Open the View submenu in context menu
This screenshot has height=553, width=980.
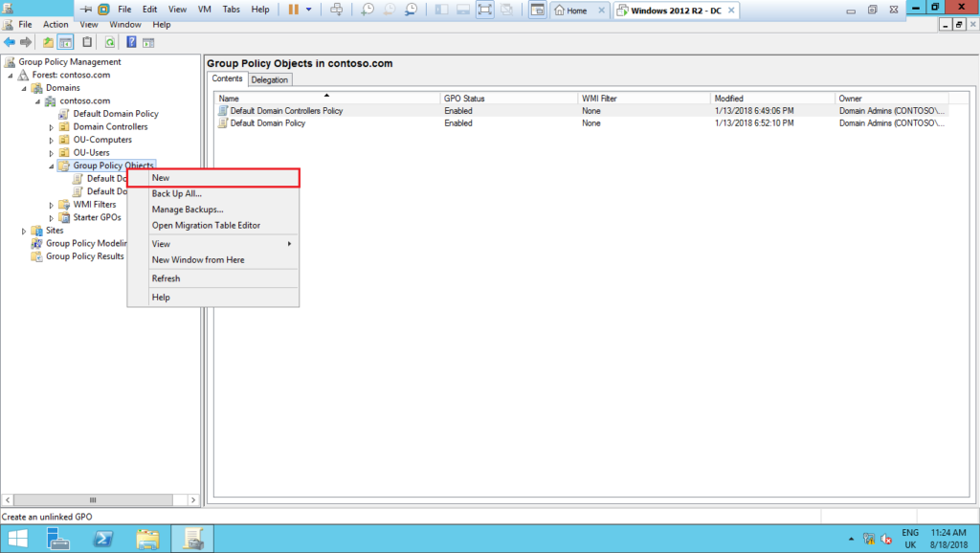[213, 244]
